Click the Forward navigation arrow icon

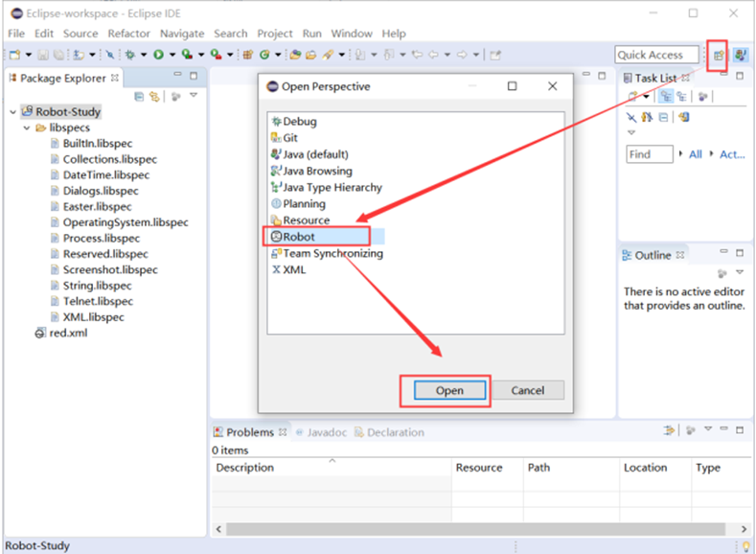coord(462,55)
